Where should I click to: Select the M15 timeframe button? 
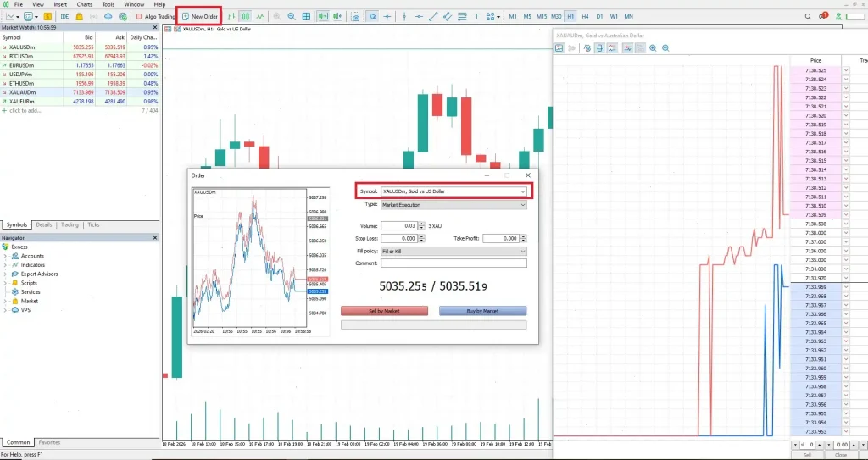pos(542,17)
